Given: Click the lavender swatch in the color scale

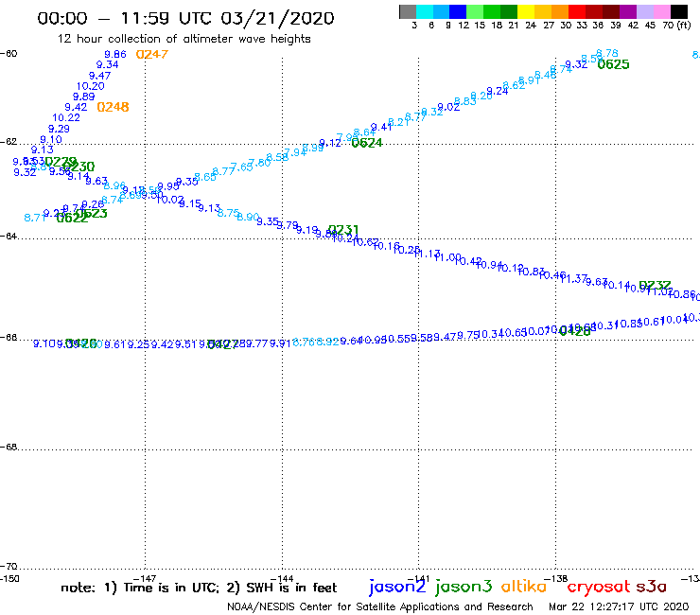Looking at the screenshot, I should pyautogui.click(x=645, y=11).
